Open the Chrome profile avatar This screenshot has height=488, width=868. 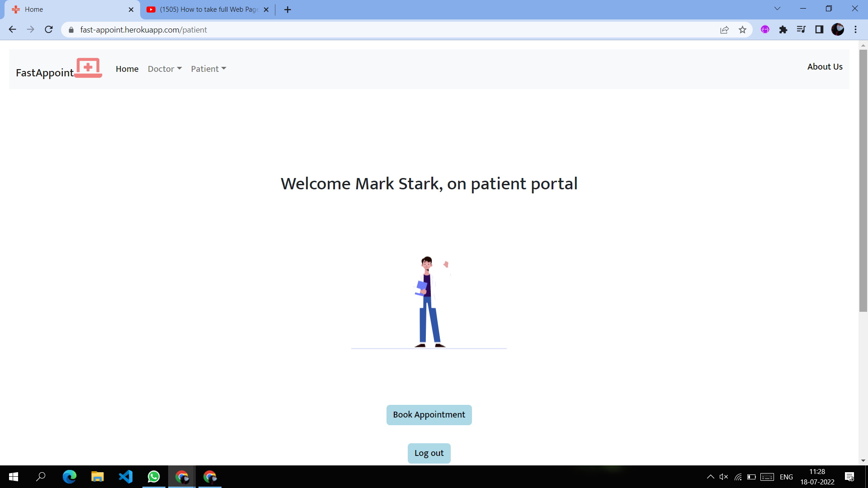(839, 29)
